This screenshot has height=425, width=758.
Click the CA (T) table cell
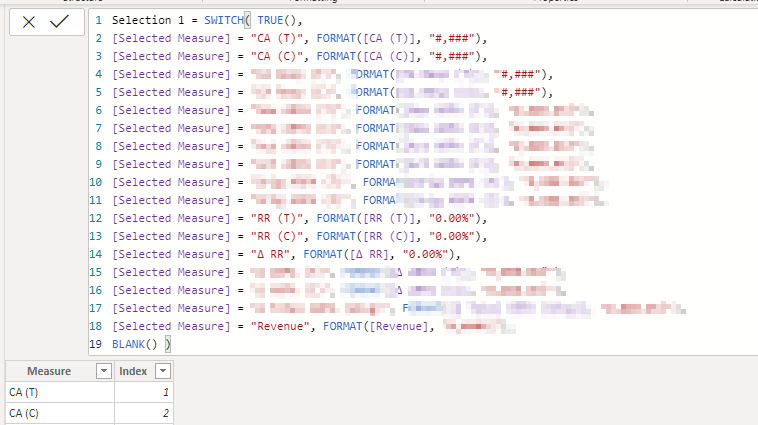(x=60, y=392)
